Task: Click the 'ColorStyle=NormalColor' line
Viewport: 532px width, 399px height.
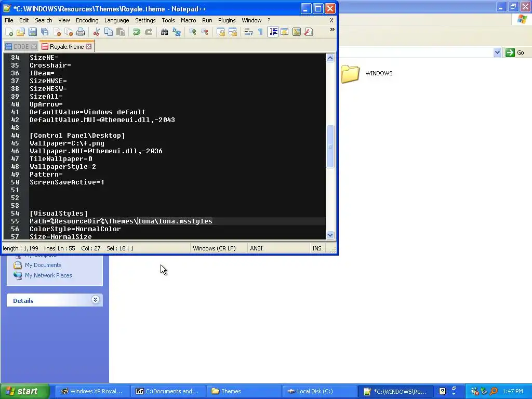Action: (x=75, y=229)
